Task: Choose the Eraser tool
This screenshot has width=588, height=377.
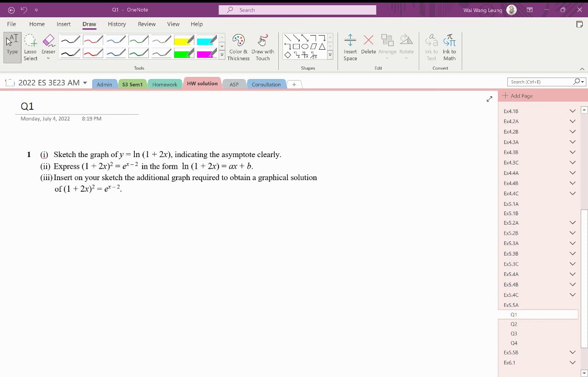Action: coord(48,48)
